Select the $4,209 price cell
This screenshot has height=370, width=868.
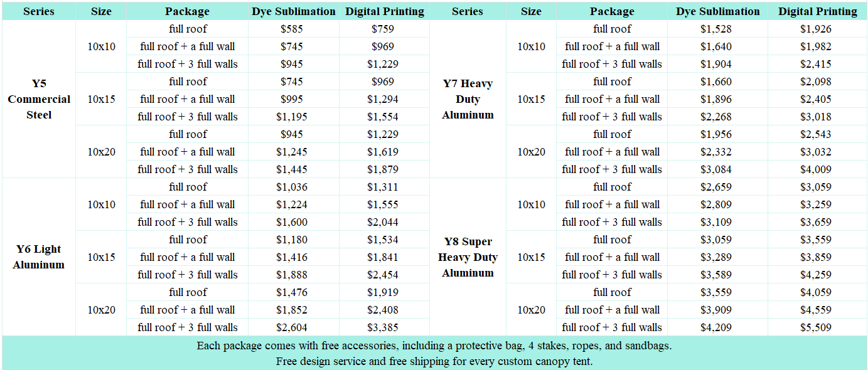click(716, 327)
